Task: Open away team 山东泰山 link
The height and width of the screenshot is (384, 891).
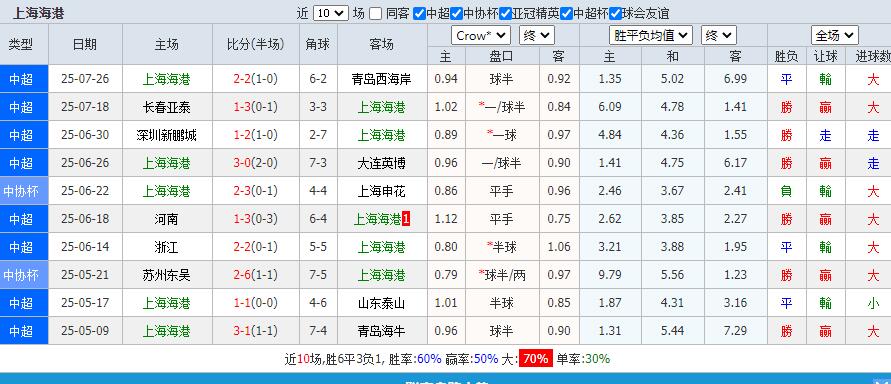Action: [x=382, y=303]
